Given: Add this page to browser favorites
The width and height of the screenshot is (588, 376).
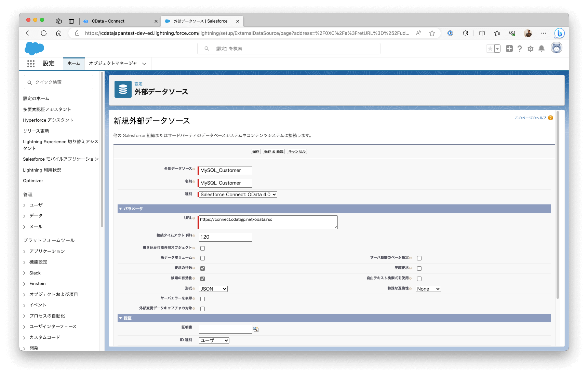Looking at the screenshot, I should click(x=432, y=33).
